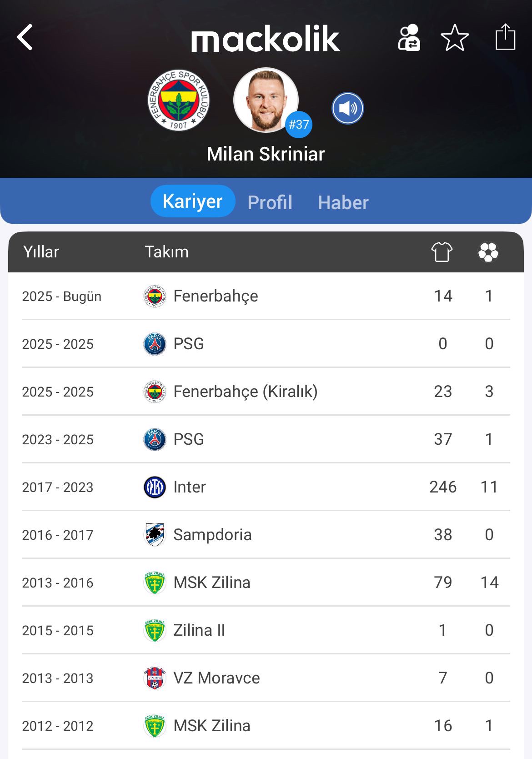Go back using the back arrow
This screenshot has height=759, width=532.
pos(25,37)
